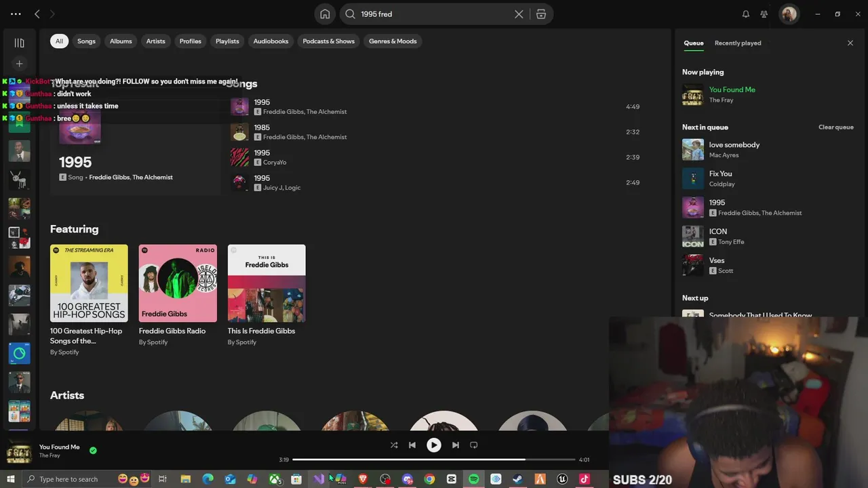This screenshot has width=868, height=488.
Task: Skip to previous track
Action: (412, 445)
